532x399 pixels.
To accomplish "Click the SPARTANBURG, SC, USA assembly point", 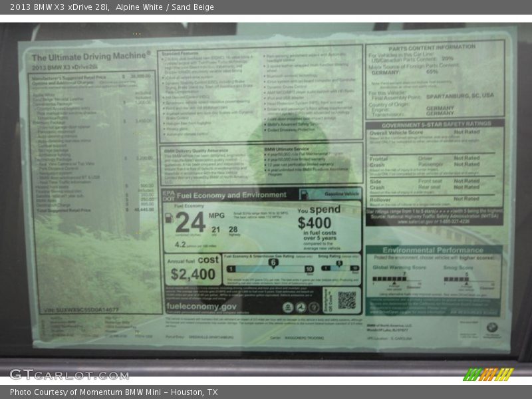I will tap(460, 96).
